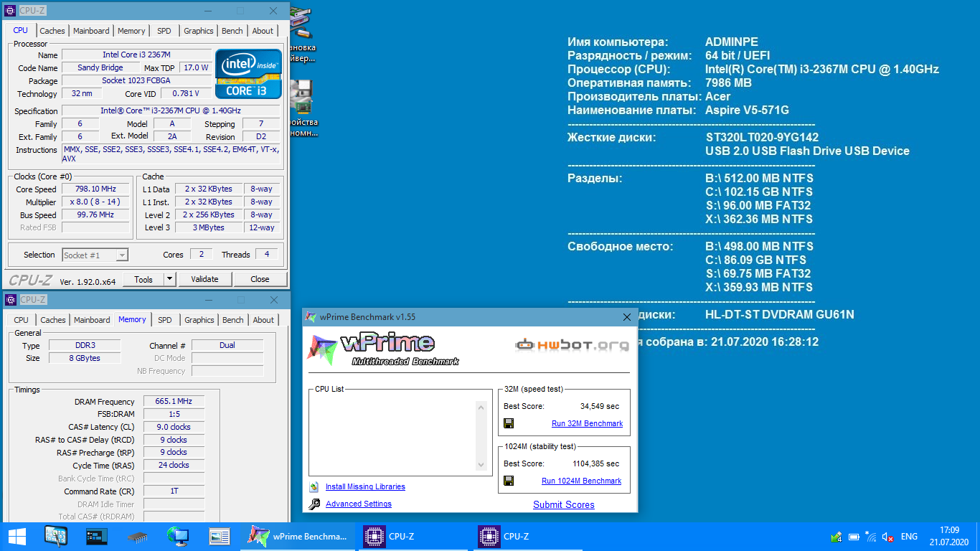
Task: Close the wPrime Benchmark window
Action: [627, 317]
